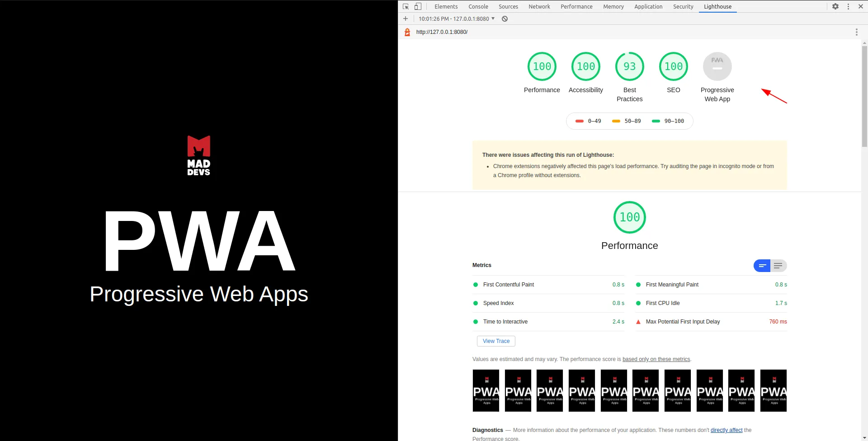
Task: Jump to Performance score gauge at top
Action: pyautogui.click(x=542, y=66)
